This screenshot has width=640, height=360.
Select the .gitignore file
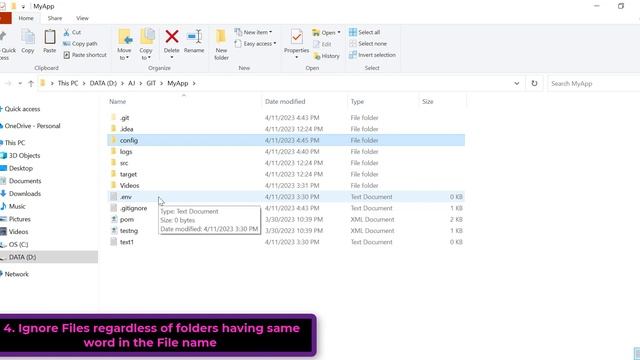pos(286,208)
